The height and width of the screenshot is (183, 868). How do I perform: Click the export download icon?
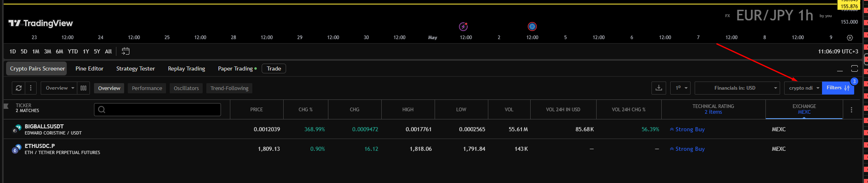click(x=659, y=88)
